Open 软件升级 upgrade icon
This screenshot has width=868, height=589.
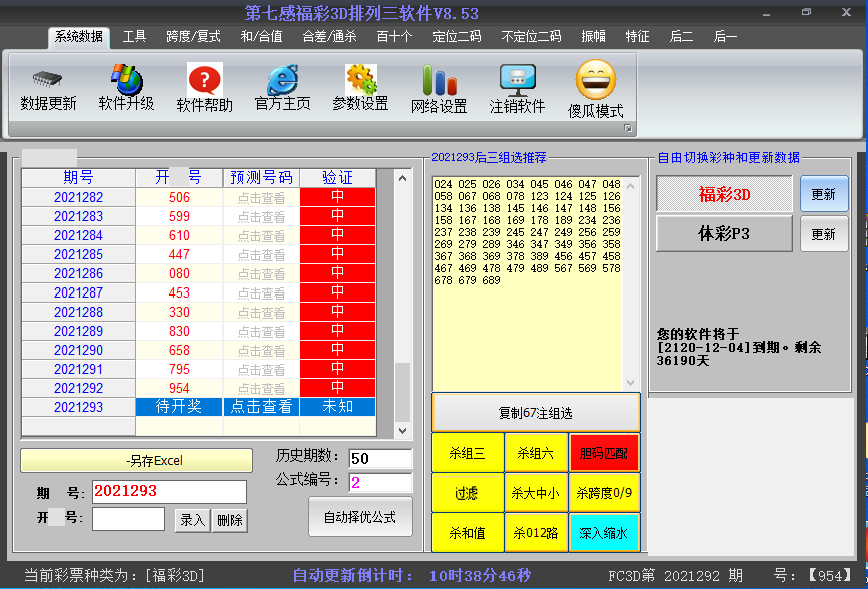click(x=126, y=79)
